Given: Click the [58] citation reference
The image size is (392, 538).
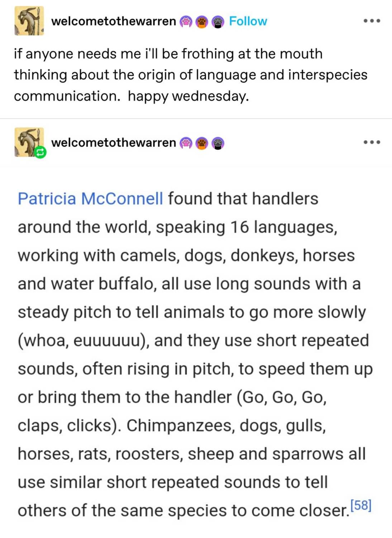Looking at the screenshot, I should click(x=360, y=505).
